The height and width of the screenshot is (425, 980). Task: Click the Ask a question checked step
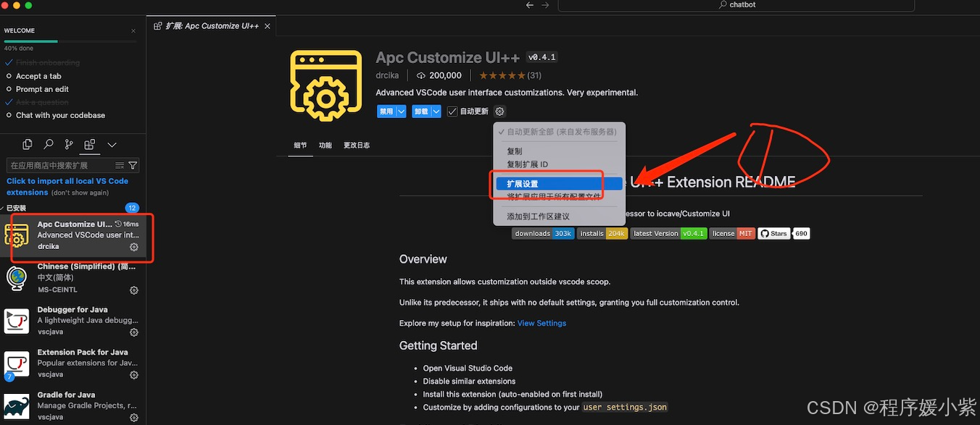(42, 102)
